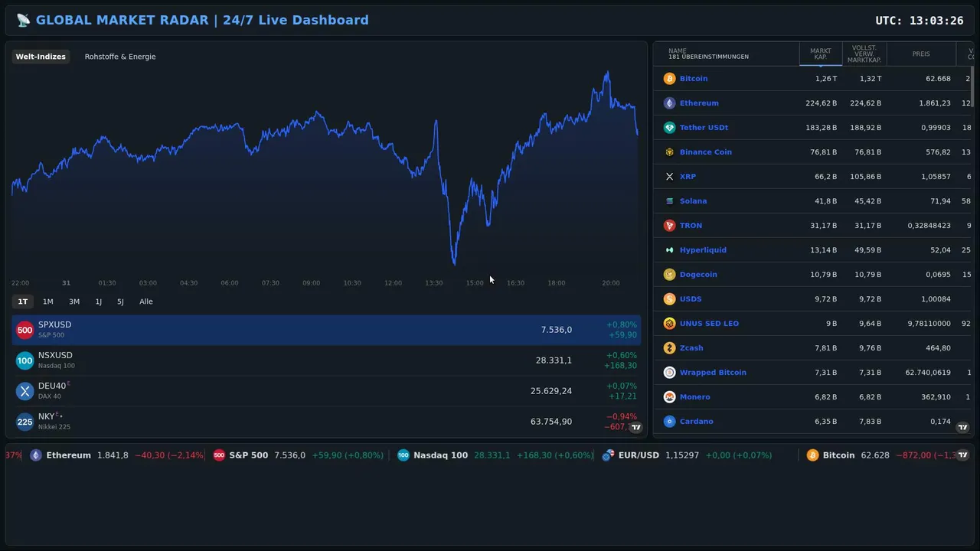Click the Nasdaq 100 badge next to NSXUSD
The width and height of the screenshot is (980, 551).
pyautogui.click(x=24, y=360)
